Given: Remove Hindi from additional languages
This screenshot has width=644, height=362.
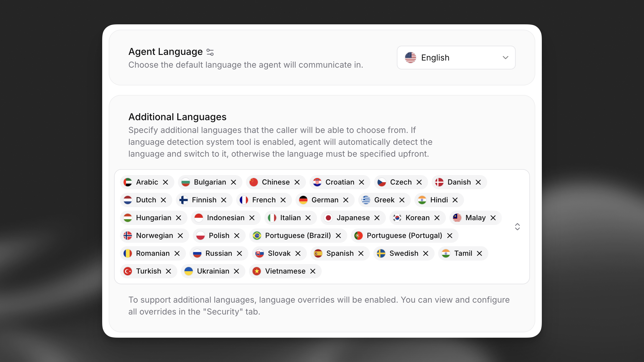Looking at the screenshot, I should [455, 200].
